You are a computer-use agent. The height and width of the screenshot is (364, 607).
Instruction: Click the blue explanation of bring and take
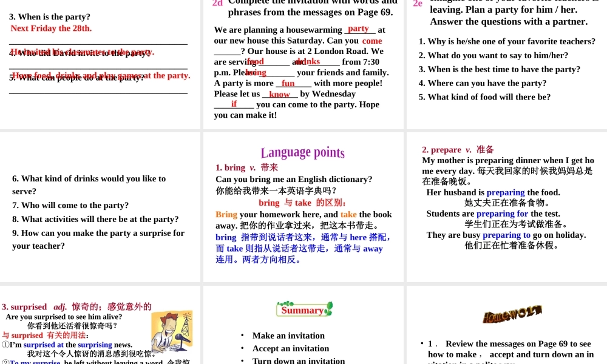[303, 248]
